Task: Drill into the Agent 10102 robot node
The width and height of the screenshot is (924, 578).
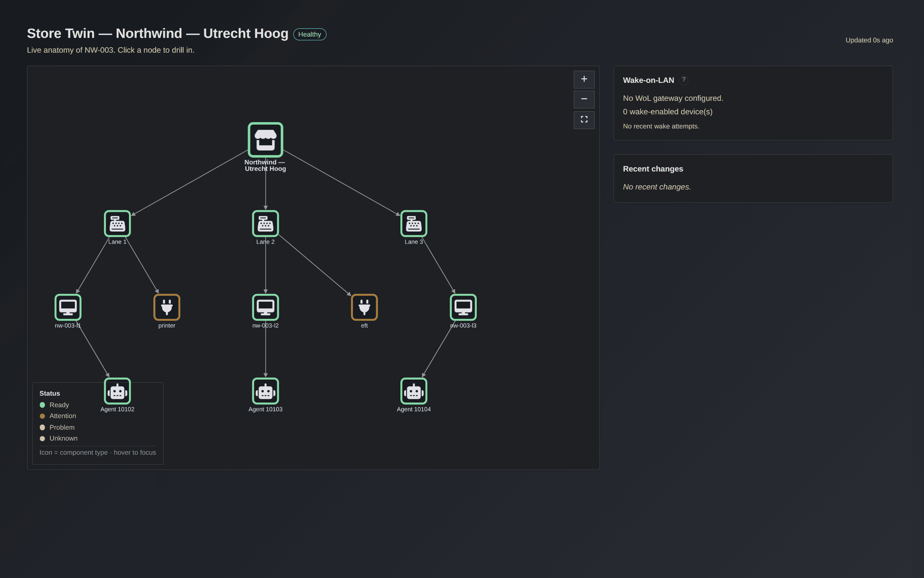Action: (x=117, y=391)
